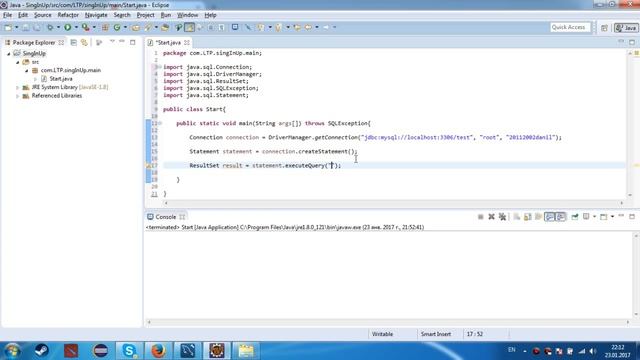Viewport: 640px width, 360px height.
Task: Click the Run Last Tool coverage icon
Action: [85, 27]
